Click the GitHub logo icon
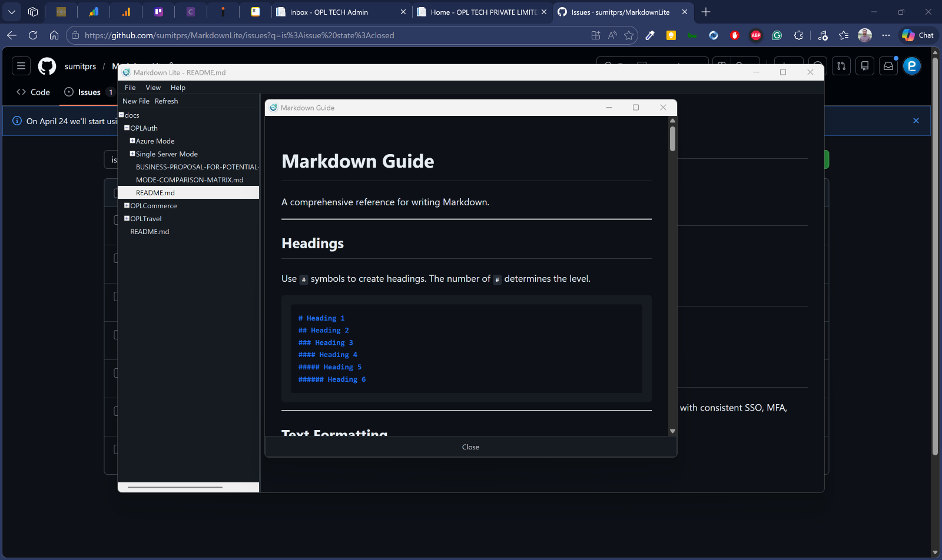This screenshot has height=560, width=942. (x=47, y=66)
